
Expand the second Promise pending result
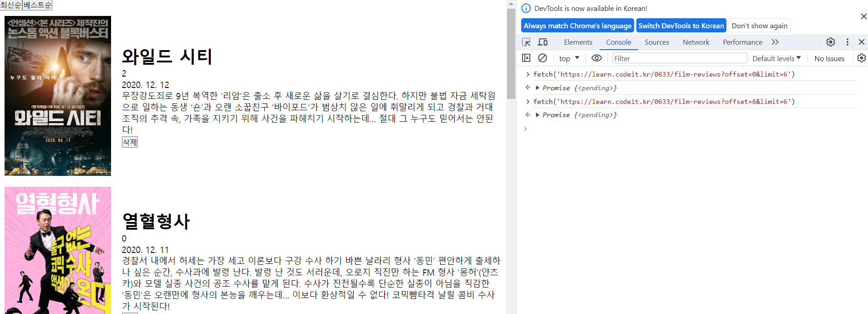point(538,115)
